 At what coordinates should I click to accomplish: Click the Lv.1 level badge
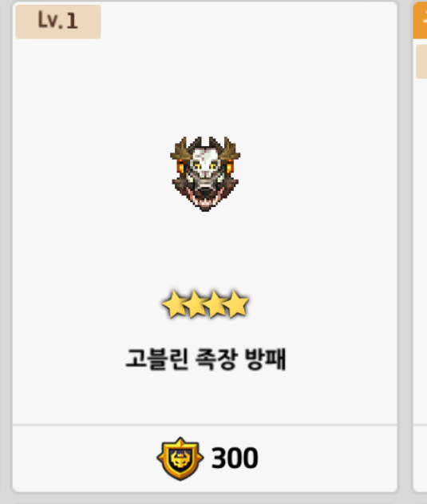tap(58, 22)
